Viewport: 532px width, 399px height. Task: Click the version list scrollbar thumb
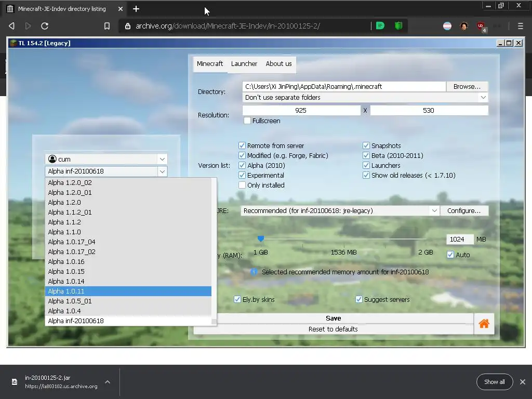coord(214,321)
